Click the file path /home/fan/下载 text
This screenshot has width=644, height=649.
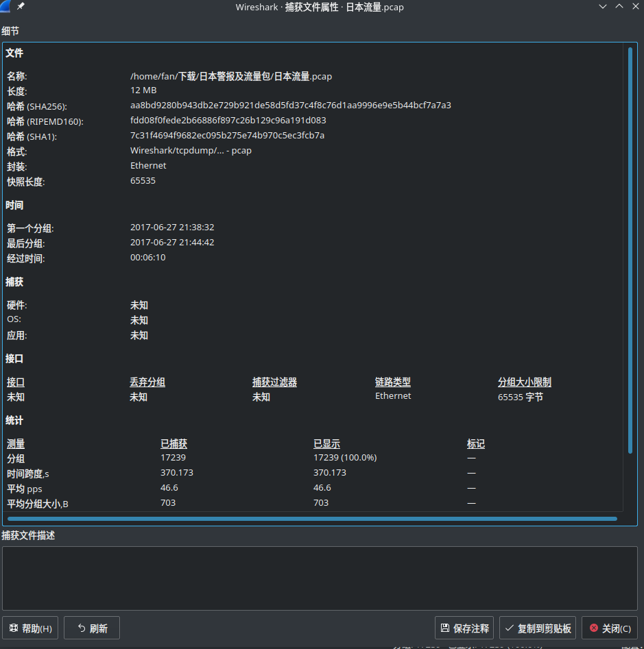click(231, 76)
